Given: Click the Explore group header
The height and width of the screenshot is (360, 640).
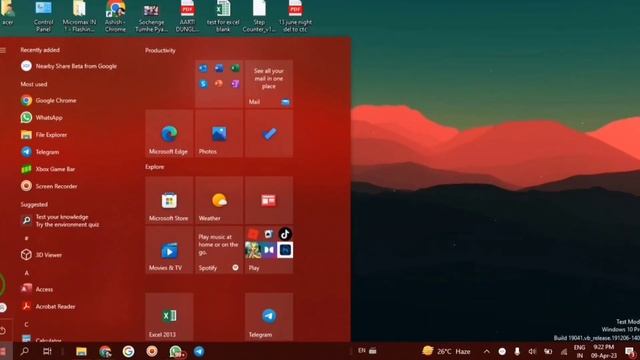Looking at the screenshot, I should (x=155, y=167).
